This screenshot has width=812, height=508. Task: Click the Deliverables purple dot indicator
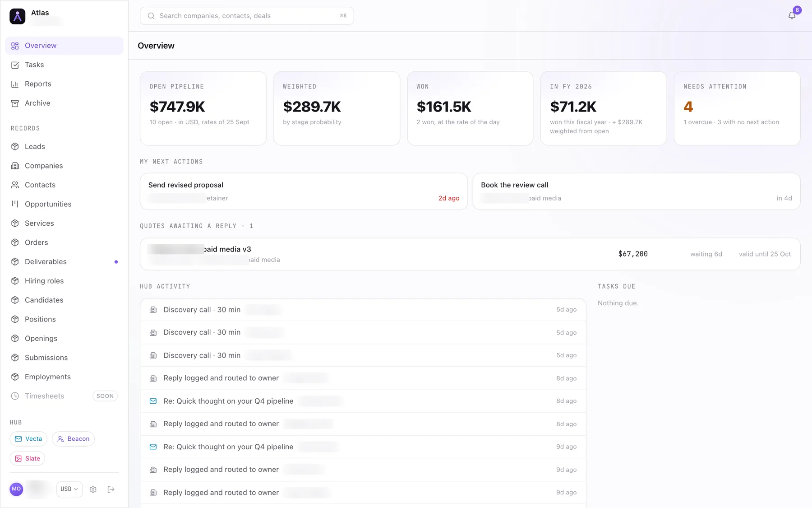pyautogui.click(x=116, y=262)
